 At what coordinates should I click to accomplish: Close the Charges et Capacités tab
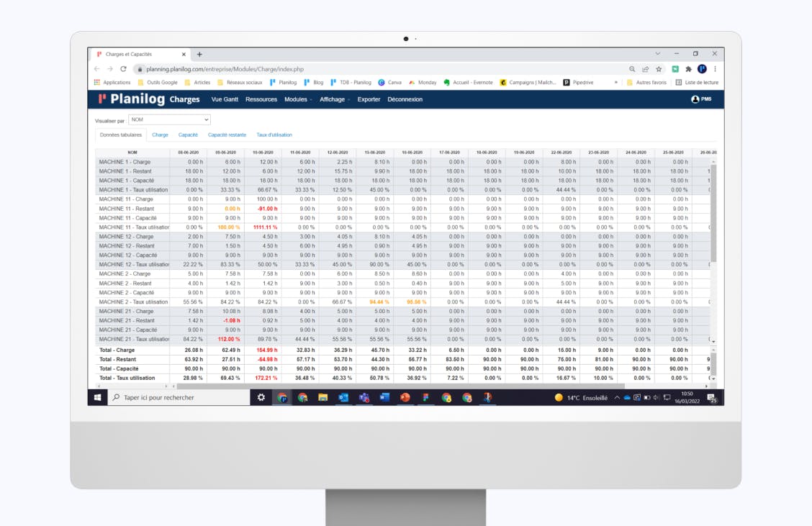(x=184, y=55)
